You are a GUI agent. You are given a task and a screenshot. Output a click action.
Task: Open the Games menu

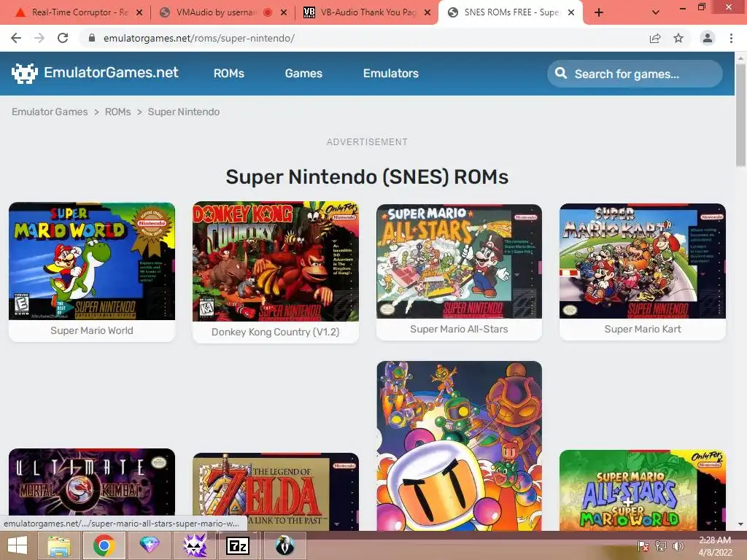click(x=303, y=74)
